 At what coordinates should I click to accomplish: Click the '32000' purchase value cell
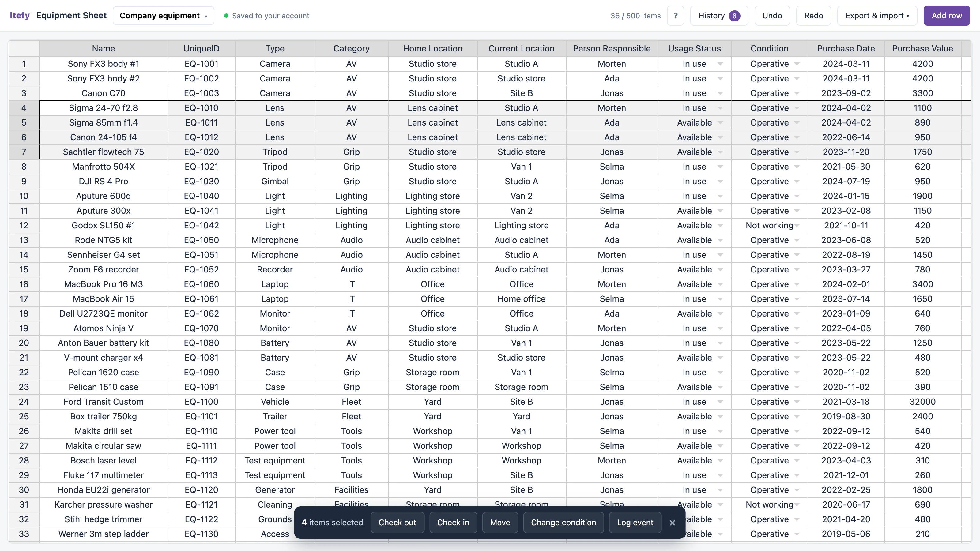point(922,402)
